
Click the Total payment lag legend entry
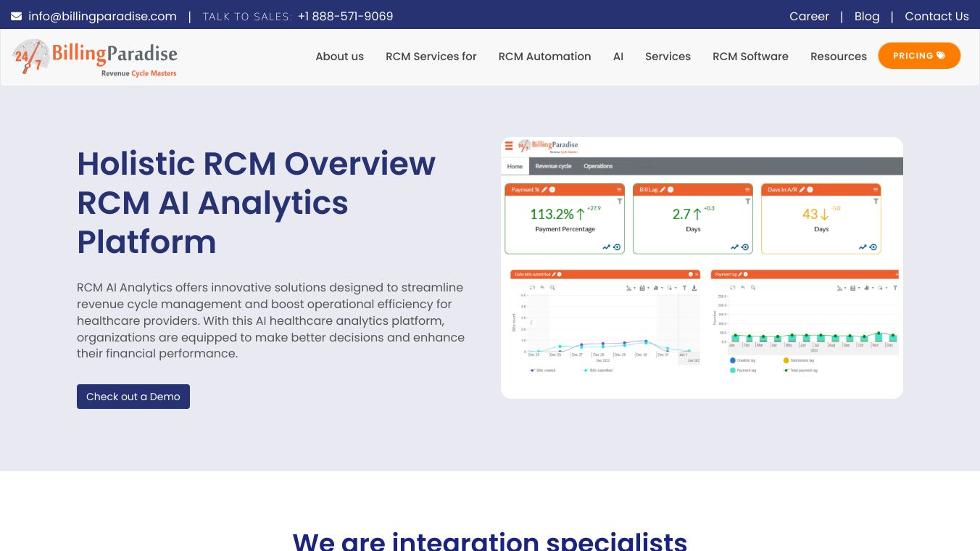[x=800, y=370]
